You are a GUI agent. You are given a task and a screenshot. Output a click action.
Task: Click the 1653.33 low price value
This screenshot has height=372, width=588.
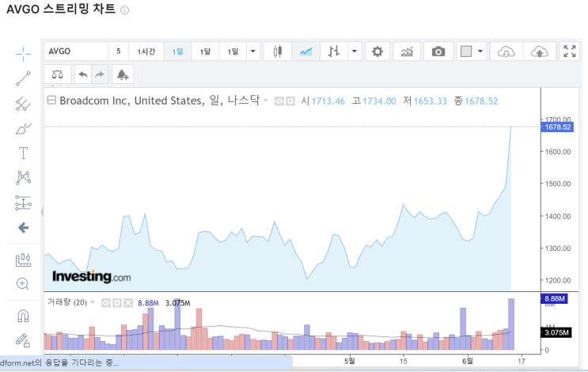point(431,101)
